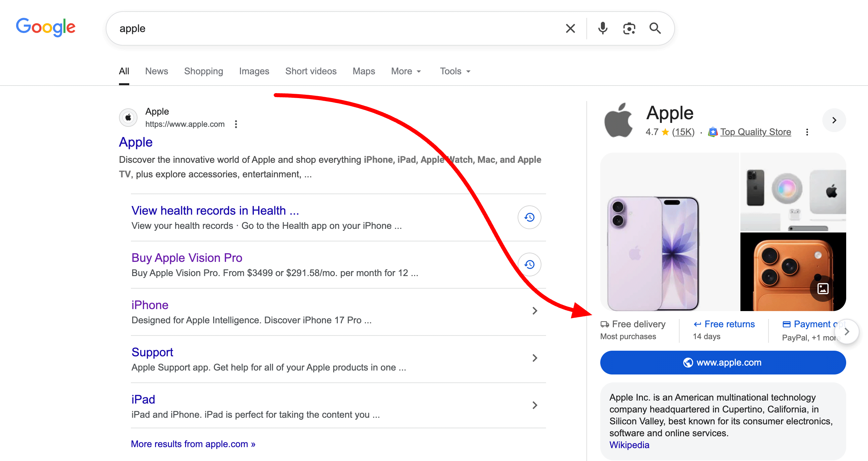
Task: Start voice search with the microphone icon
Action: (x=603, y=29)
